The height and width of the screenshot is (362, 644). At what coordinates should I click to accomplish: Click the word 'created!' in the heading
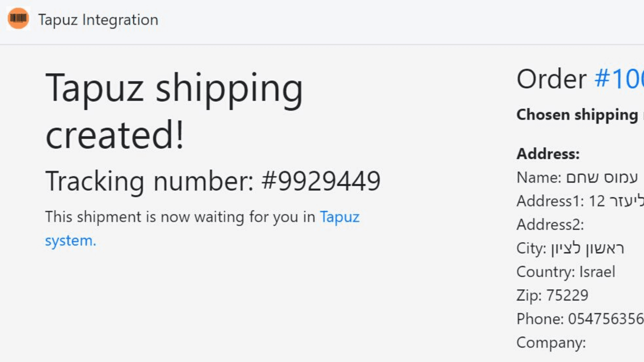tap(115, 135)
